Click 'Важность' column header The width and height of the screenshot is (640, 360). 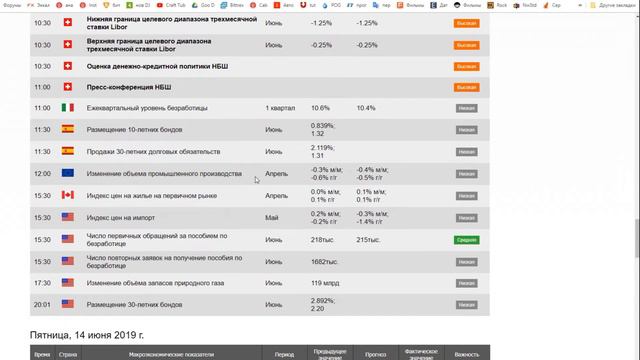467,354
